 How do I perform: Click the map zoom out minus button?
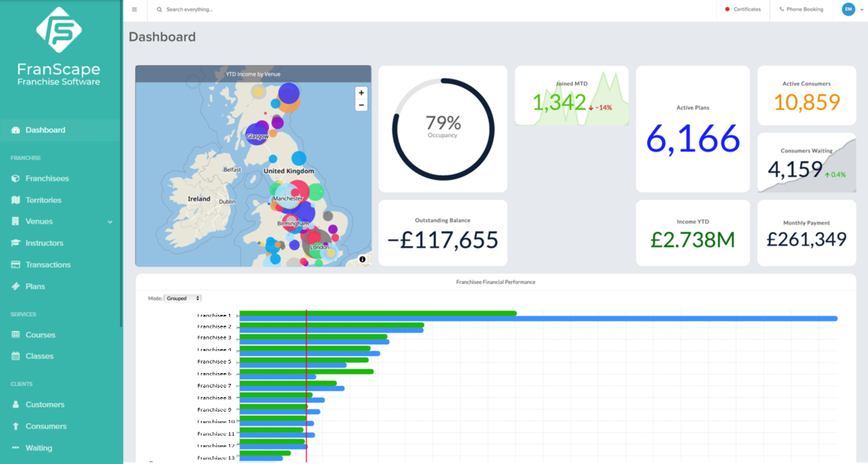click(x=361, y=105)
